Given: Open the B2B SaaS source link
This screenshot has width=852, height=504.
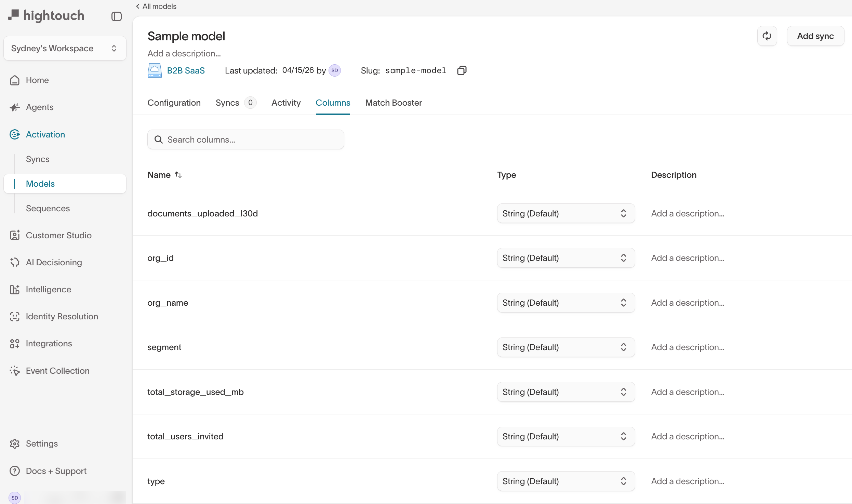Looking at the screenshot, I should point(186,70).
